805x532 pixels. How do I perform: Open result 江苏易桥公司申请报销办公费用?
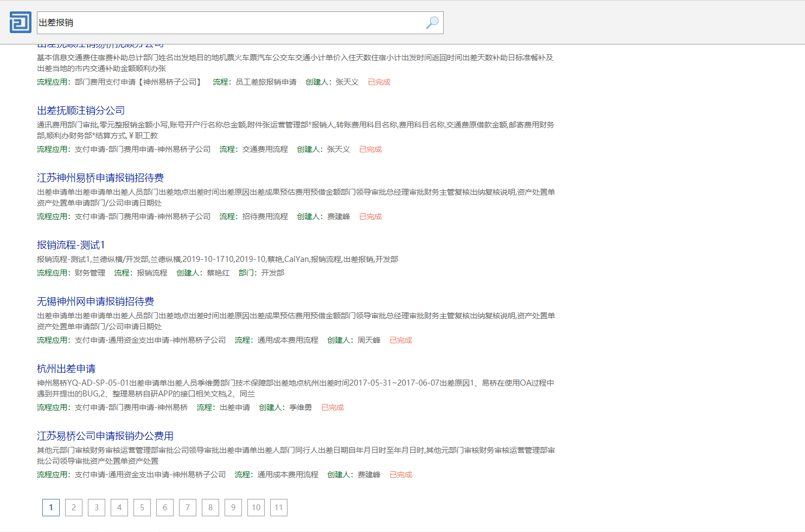point(105,436)
